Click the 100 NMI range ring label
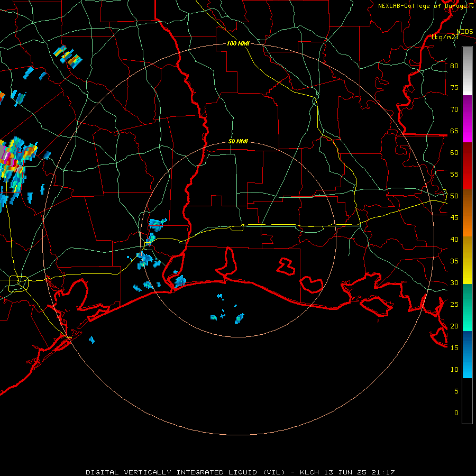This screenshot has width=476, height=476. click(x=238, y=44)
